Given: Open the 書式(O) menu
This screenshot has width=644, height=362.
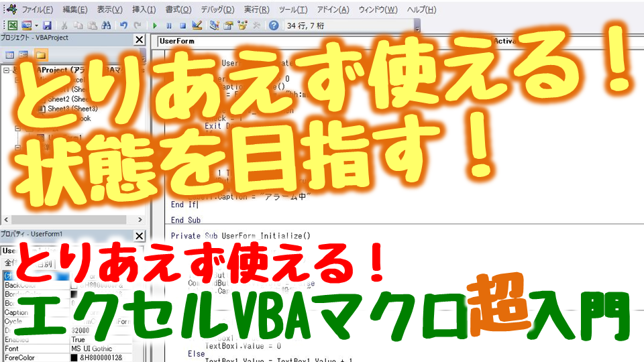Looking at the screenshot, I should pos(178,9).
